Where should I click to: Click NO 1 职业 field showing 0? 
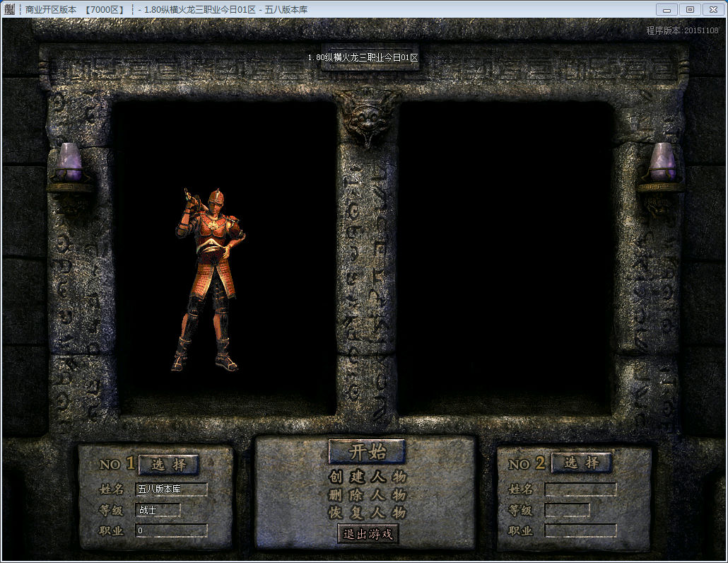(171, 530)
